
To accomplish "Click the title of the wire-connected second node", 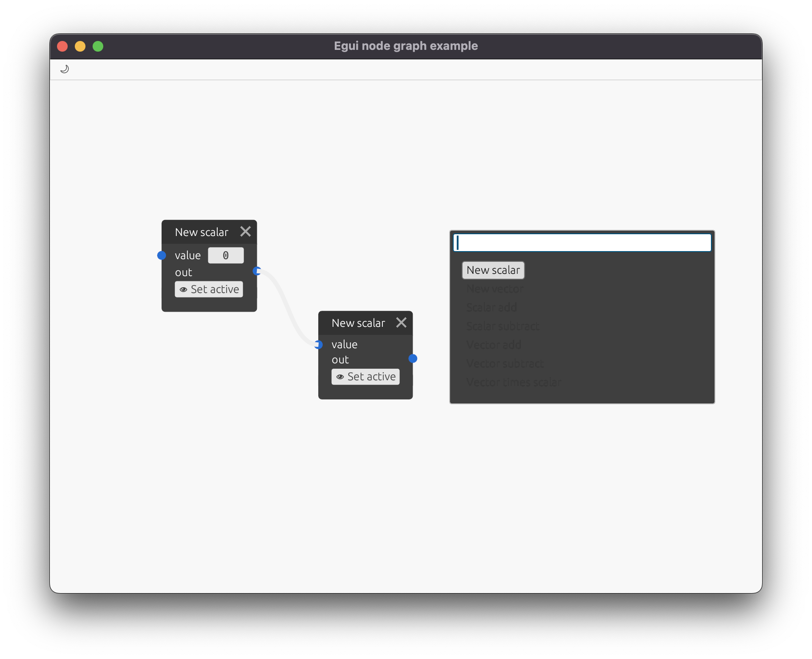I will pyautogui.click(x=358, y=323).
